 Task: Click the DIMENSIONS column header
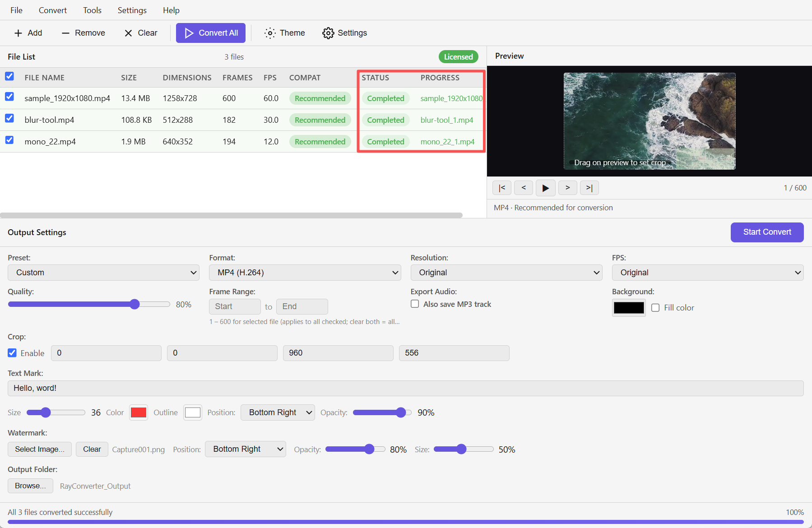pos(187,78)
